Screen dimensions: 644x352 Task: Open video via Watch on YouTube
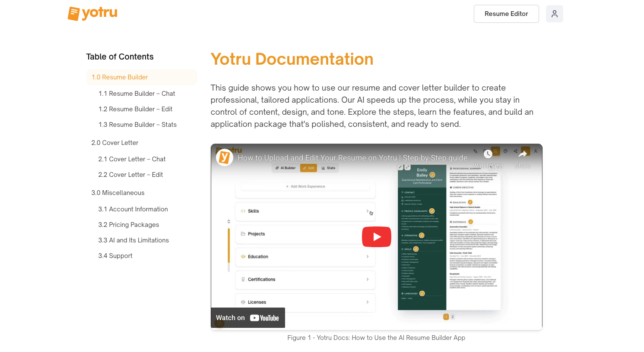(248, 318)
